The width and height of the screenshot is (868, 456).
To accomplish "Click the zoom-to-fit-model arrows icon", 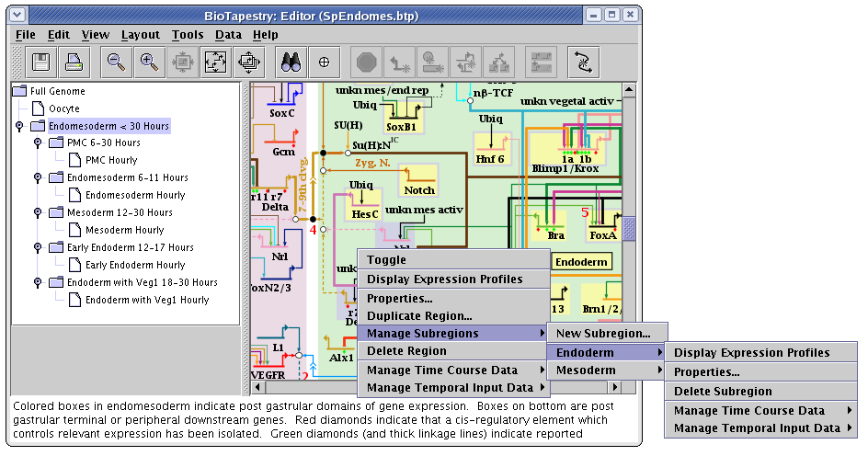I will (215, 62).
